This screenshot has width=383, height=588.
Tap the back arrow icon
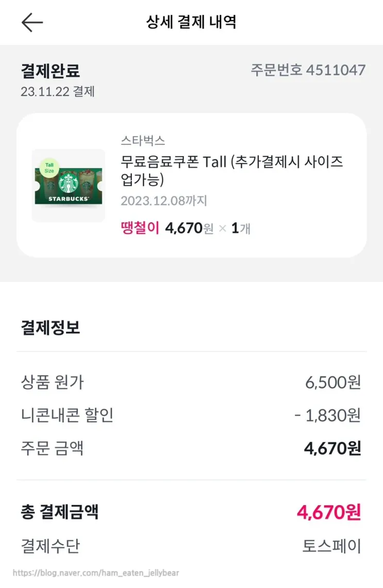click(32, 23)
